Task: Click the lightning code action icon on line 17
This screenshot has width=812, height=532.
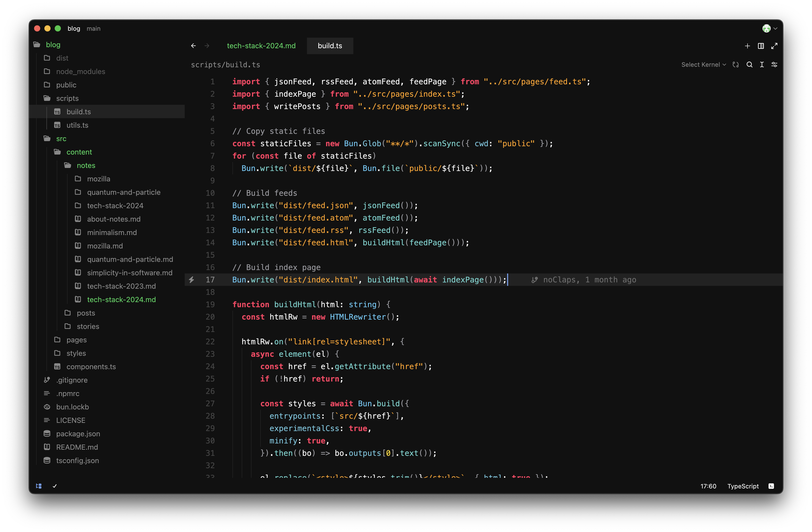Action: tap(192, 280)
